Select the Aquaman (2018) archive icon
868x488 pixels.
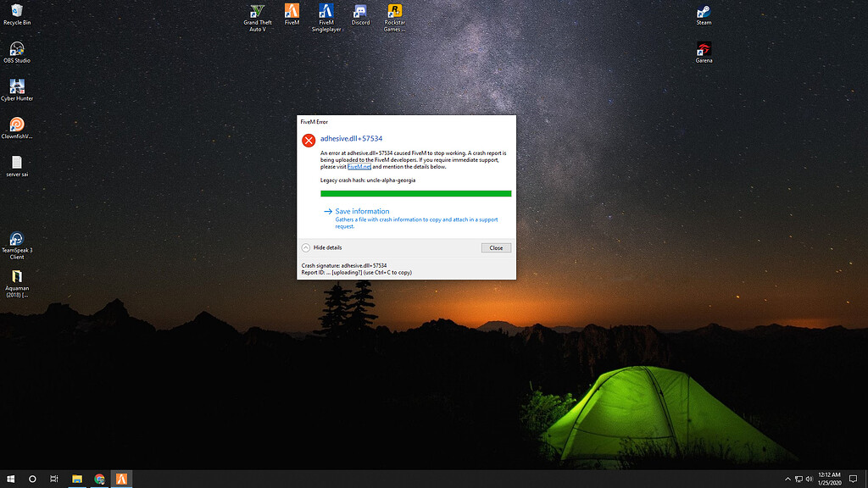click(17, 284)
